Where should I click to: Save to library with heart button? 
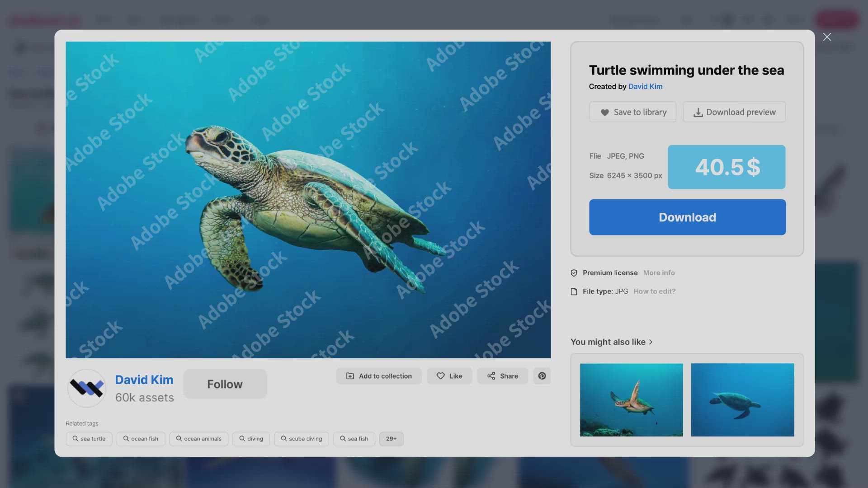632,112
